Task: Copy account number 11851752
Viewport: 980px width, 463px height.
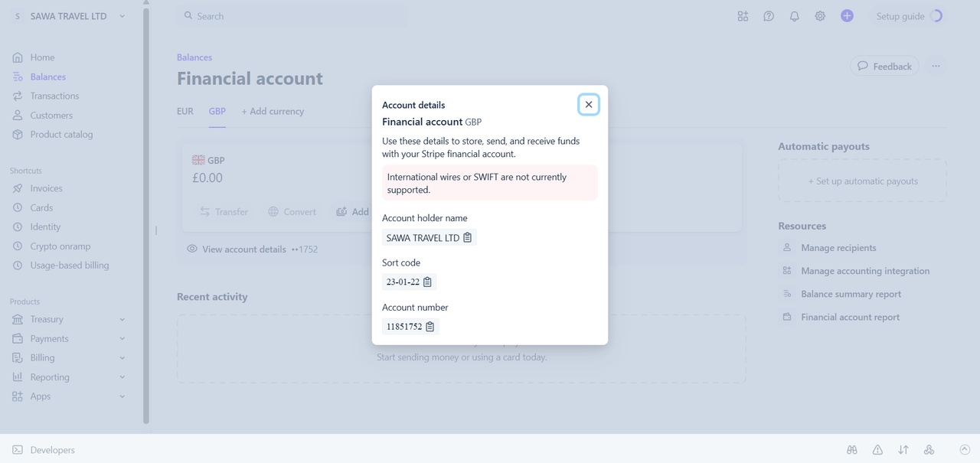Action: point(430,327)
